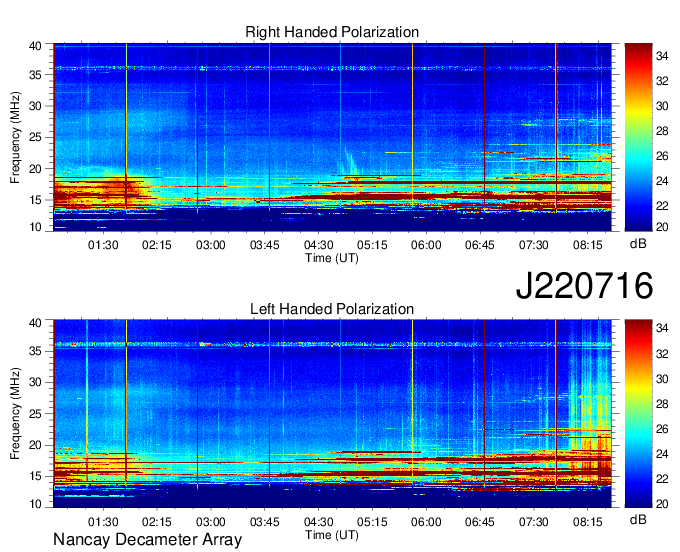Click the 25 MHz frequency tick of Right Handed plot
Viewport: 680px width, 552px height.
tap(35, 137)
